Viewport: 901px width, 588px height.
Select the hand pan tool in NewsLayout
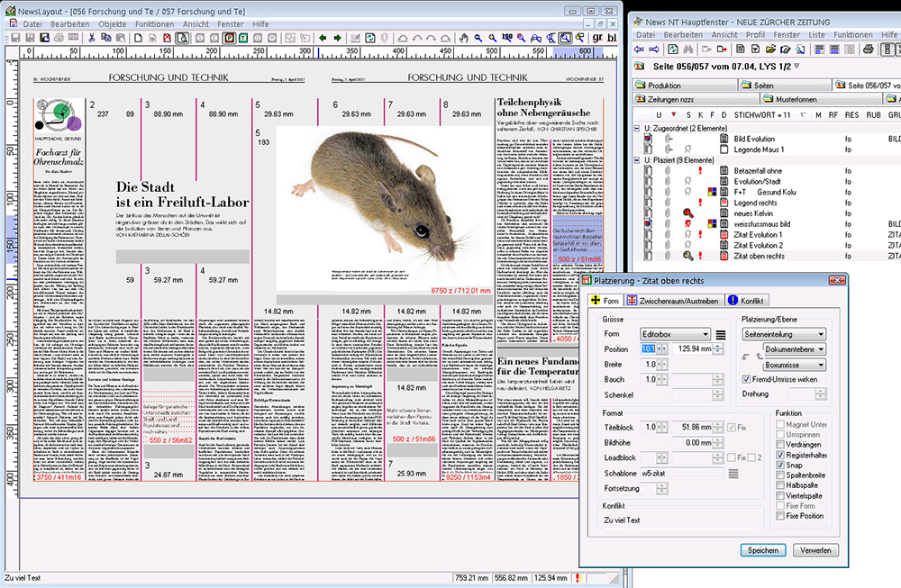pyautogui.click(x=464, y=38)
